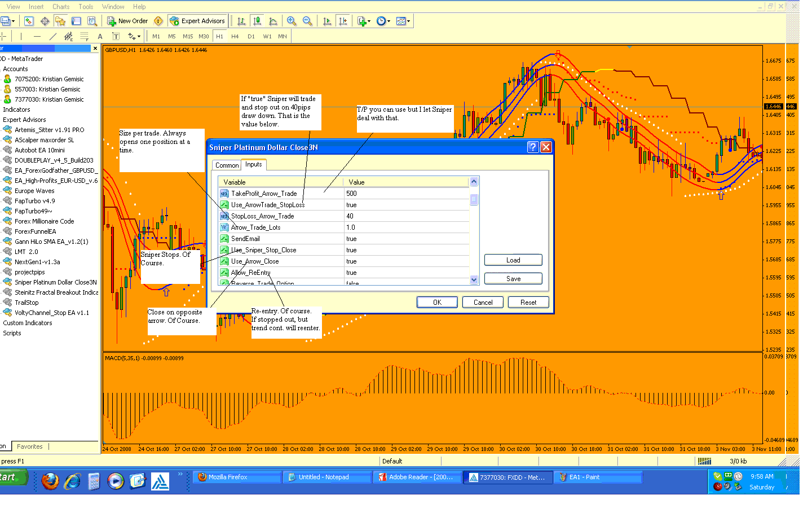Select Sniper Platinum Dollar Close3N in Navigator

tap(55, 282)
